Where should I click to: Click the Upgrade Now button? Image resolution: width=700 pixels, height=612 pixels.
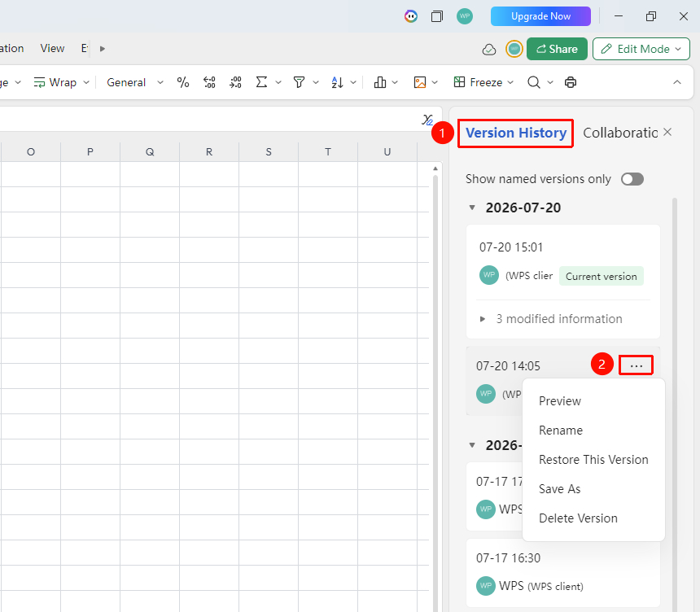click(x=540, y=16)
